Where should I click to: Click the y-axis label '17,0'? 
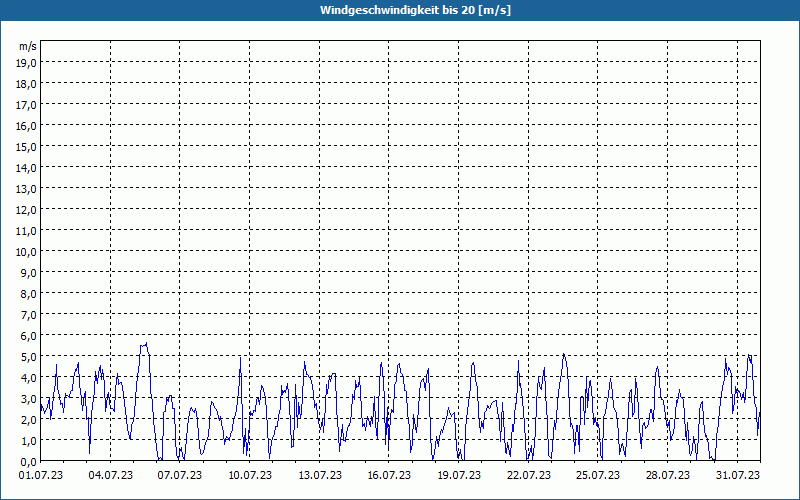click(x=27, y=105)
